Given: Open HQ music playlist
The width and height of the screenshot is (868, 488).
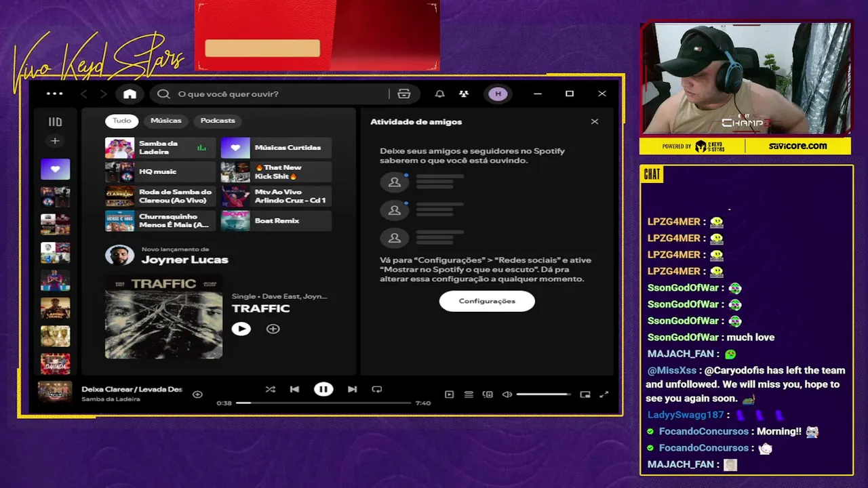Looking at the screenshot, I should pos(160,172).
